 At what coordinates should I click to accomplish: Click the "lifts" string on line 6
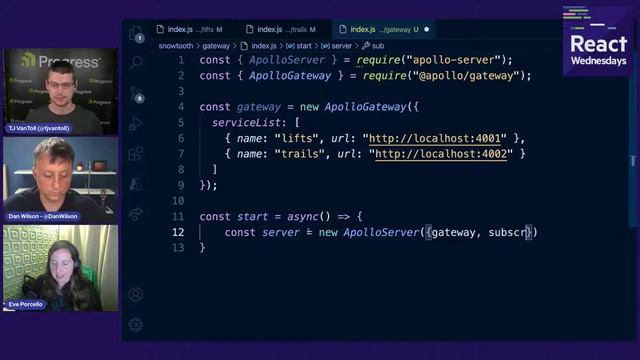296,138
